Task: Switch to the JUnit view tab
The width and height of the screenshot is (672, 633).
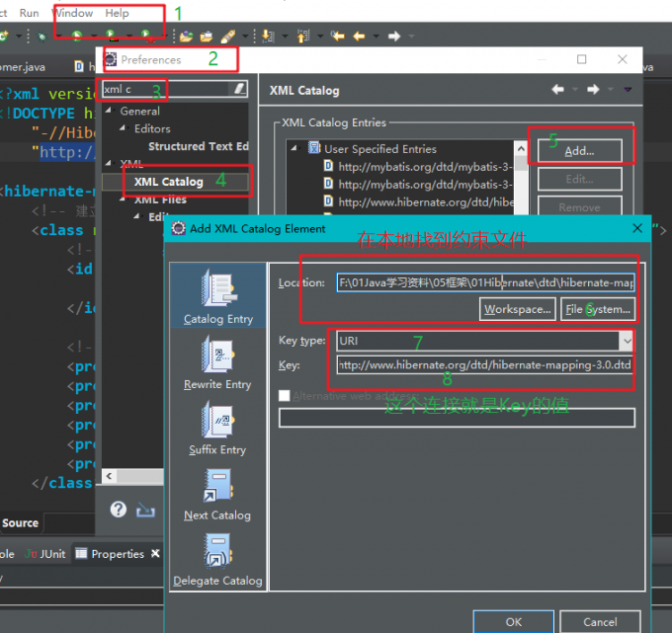Action: [x=45, y=554]
